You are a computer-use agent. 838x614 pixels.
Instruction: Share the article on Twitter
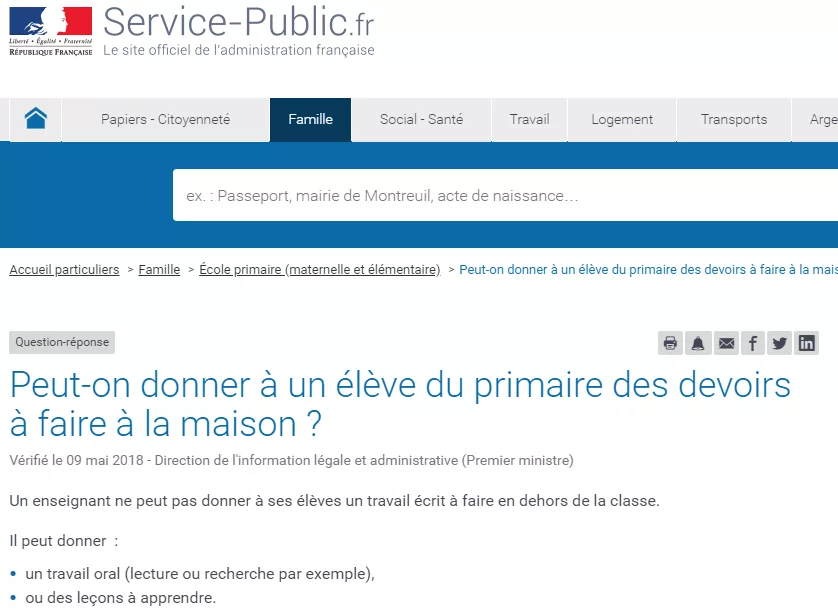point(779,343)
